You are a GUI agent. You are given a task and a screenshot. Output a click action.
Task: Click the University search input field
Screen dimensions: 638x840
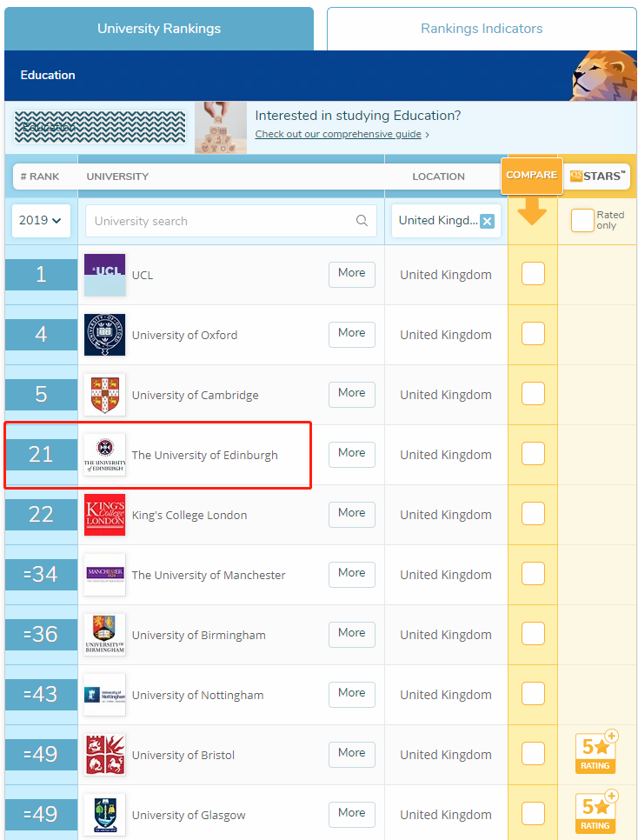[222, 221]
